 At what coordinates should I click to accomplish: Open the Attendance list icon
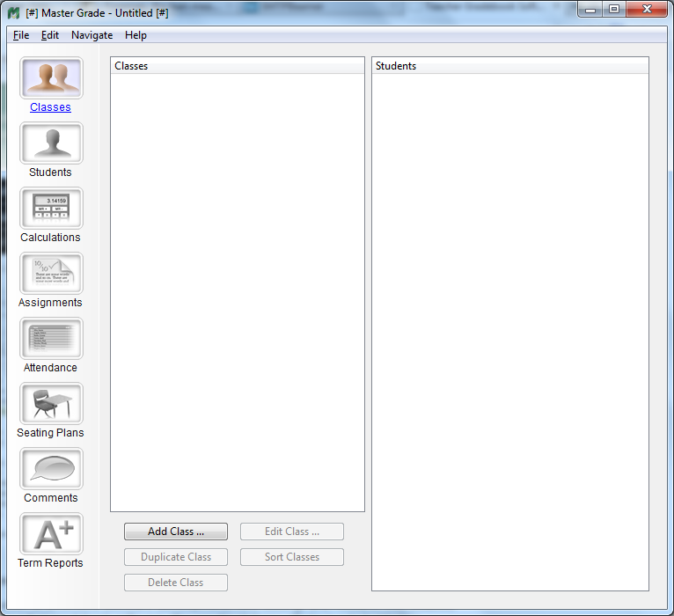[x=51, y=339]
